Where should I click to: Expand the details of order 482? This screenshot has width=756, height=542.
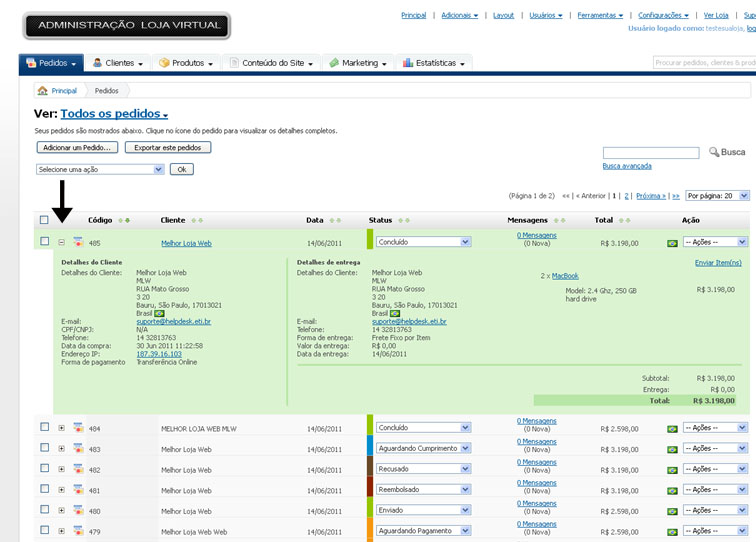[62, 469]
